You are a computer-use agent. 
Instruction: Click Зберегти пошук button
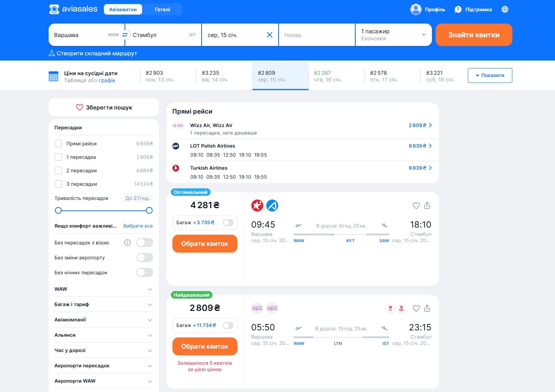(104, 108)
